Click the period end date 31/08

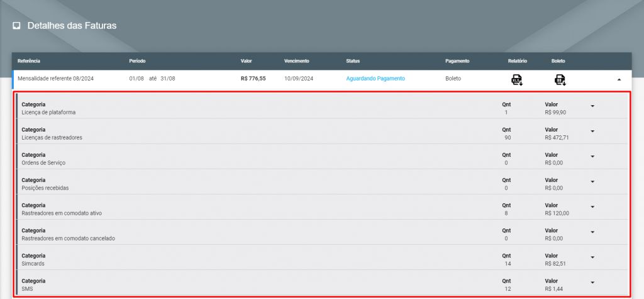tap(167, 78)
